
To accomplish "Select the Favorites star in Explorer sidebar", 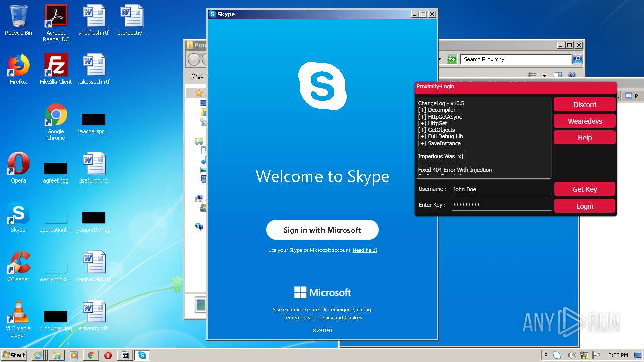I will [x=199, y=93].
